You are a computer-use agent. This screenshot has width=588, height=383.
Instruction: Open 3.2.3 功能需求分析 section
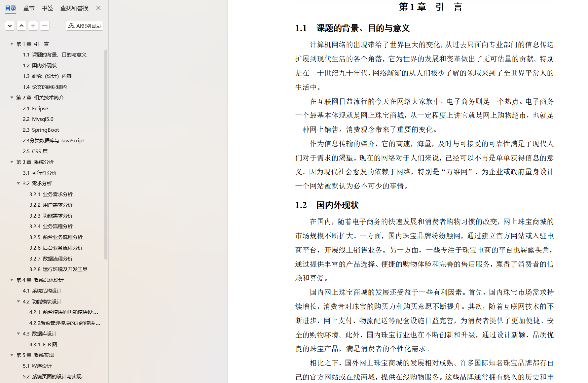click(51, 216)
